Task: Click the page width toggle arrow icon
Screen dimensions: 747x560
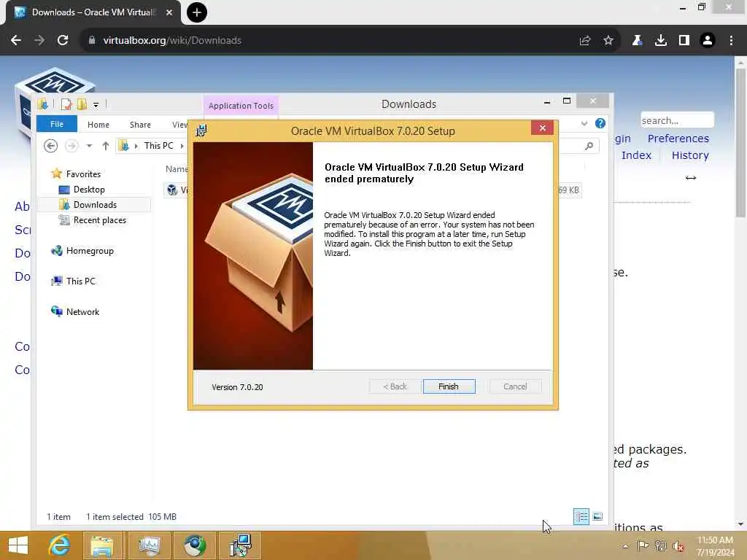Action: [x=691, y=178]
